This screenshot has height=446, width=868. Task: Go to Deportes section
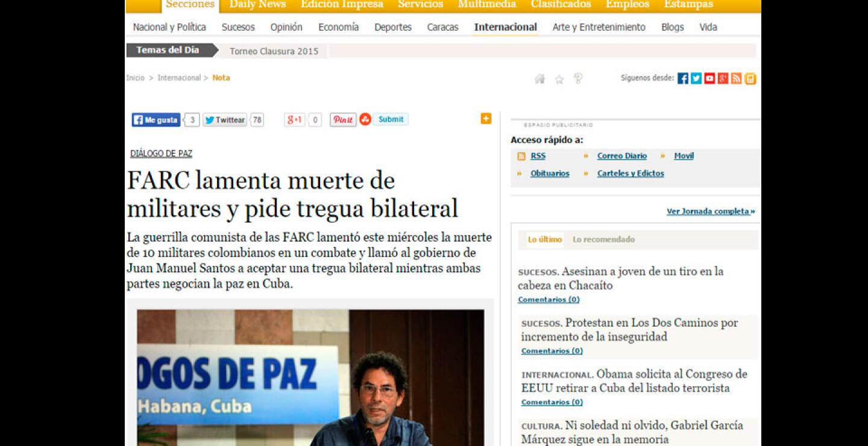tap(393, 27)
